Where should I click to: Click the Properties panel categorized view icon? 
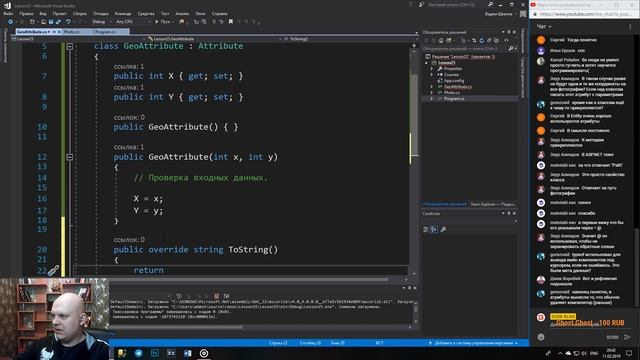[426, 229]
